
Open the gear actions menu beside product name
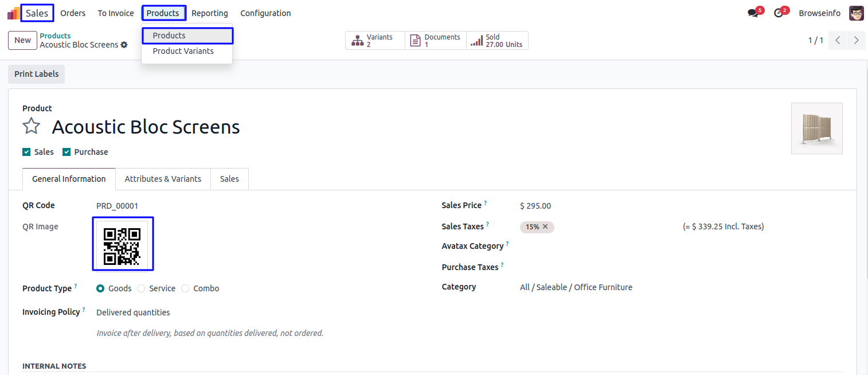124,45
